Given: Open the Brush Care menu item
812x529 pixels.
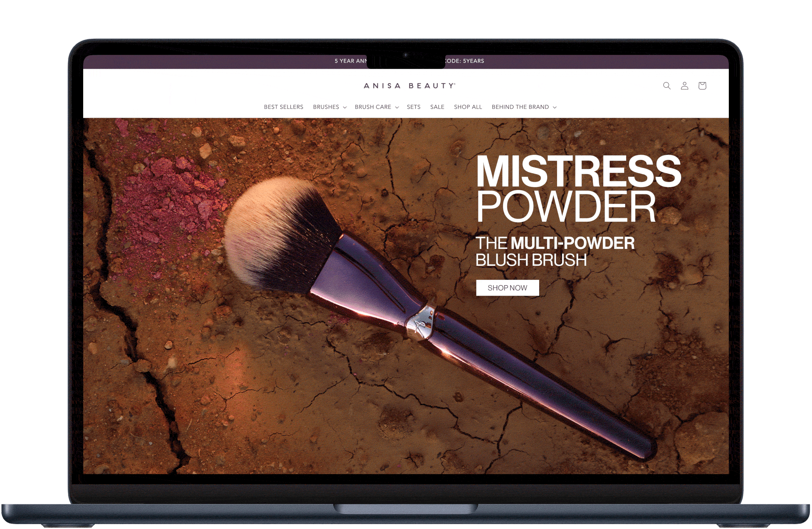Looking at the screenshot, I should click(373, 107).
